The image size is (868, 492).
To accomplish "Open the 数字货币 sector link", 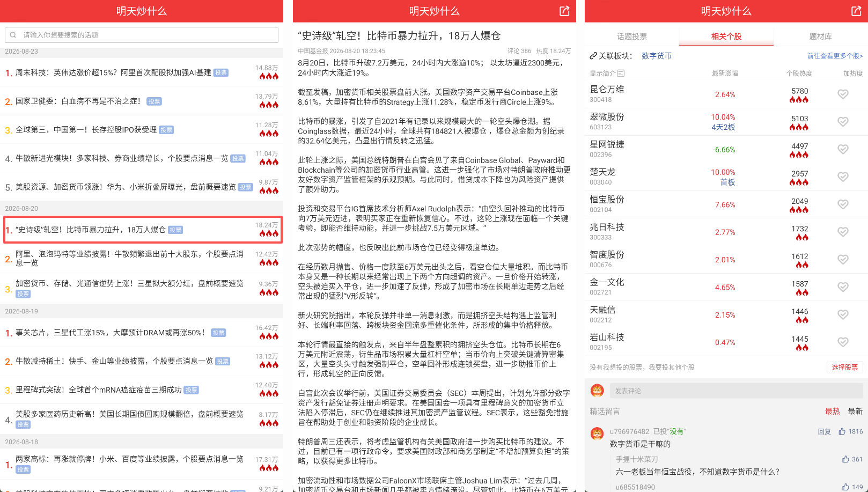I will tap(657, 56).
